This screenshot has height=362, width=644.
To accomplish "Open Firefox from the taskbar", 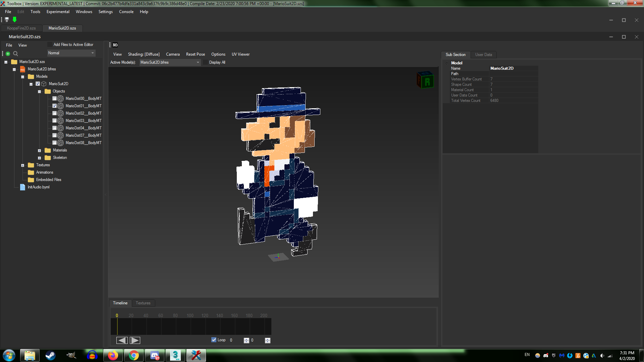I will [113, 355].
